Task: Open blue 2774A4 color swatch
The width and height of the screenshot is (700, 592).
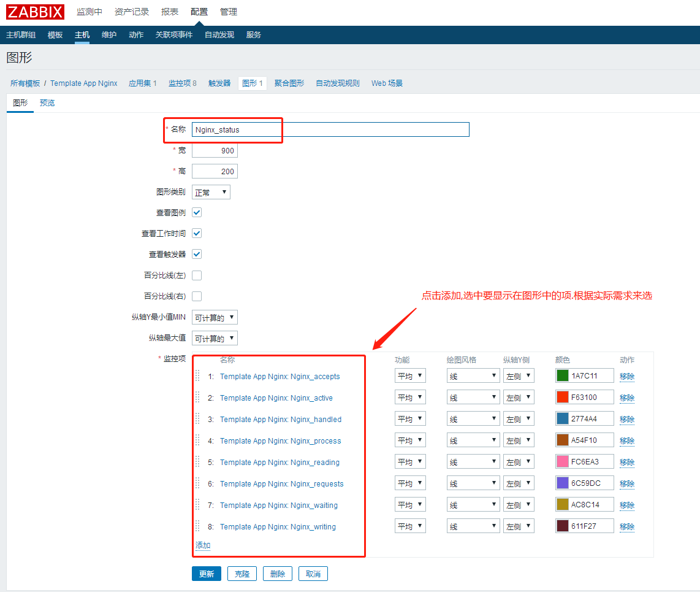Action: 563,418
